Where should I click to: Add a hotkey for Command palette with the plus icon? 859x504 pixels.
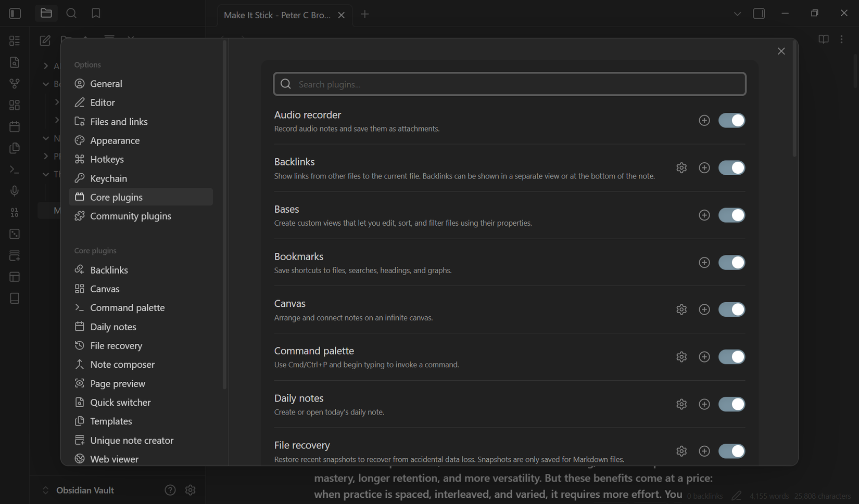(x=704, y=357)
